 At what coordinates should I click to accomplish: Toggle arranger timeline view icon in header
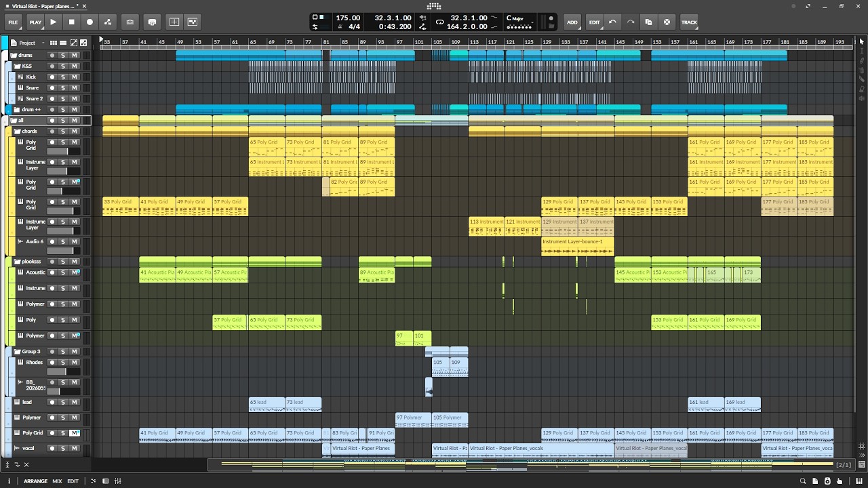64,43
